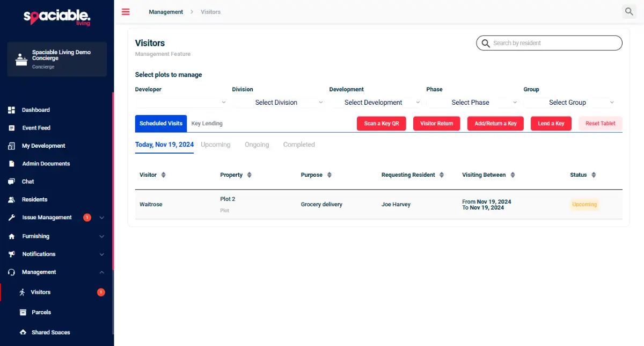Image resolution: width=644 pixels, height=346 pixels.
Task: Open the Select Division dropdown
Action: coord(279,103)
